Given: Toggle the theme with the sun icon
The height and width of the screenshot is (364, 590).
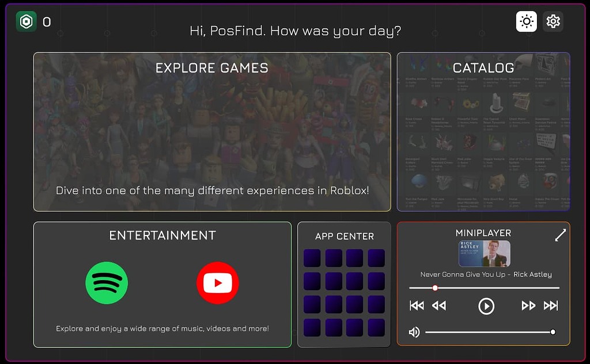Looking at the screenshot, I should pos(526,21).
